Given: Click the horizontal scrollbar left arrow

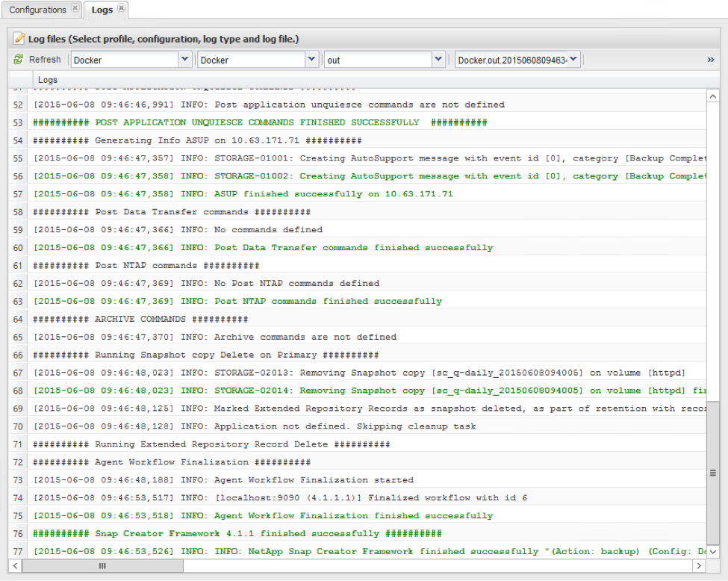Looking at the screenshot, I should [x=16, y=567].
